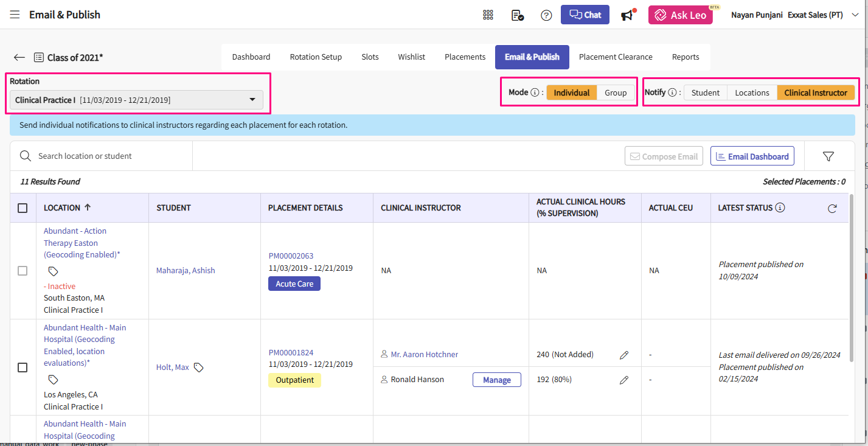Open the user account dropdown chevron

coord(855,15)
